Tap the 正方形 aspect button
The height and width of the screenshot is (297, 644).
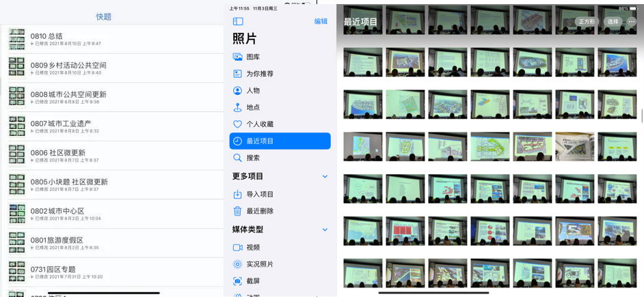(x=587, y=21)
